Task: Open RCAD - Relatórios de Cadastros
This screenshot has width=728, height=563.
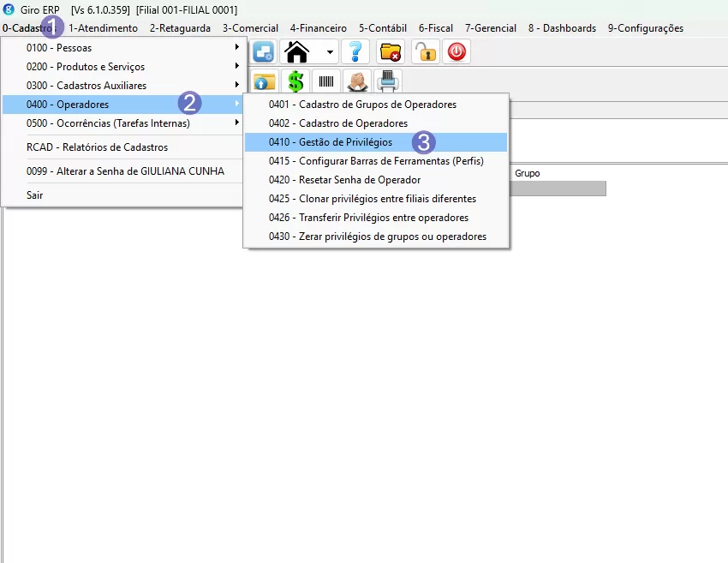Action: point(97,147)
